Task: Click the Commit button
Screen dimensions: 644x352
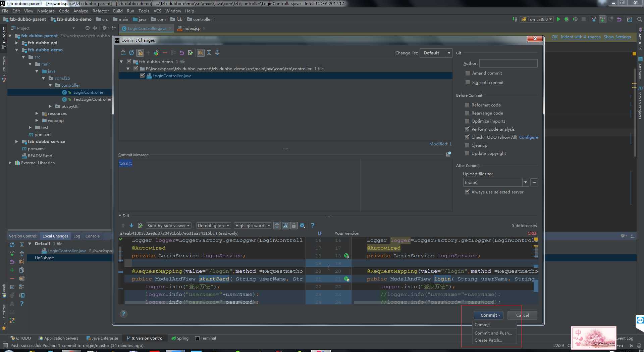Action: [x=488, y=315]
